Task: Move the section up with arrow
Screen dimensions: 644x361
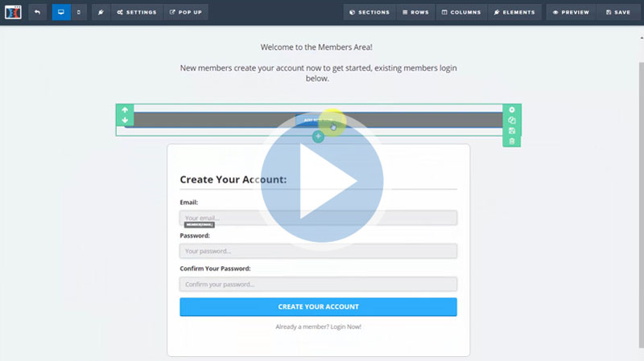Action: click(125, 109)
